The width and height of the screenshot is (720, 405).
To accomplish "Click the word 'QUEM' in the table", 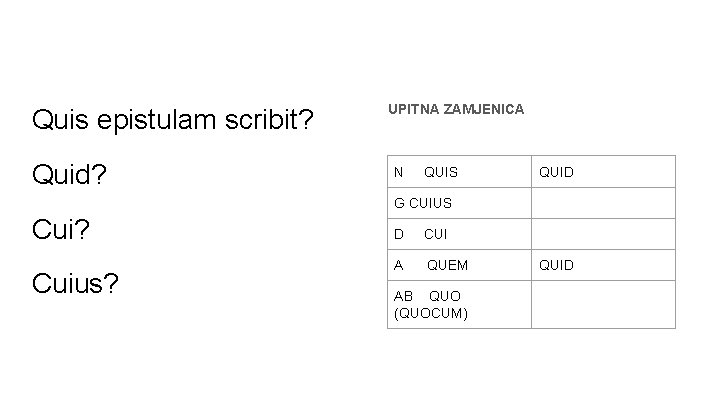I will tap(447, 265).
